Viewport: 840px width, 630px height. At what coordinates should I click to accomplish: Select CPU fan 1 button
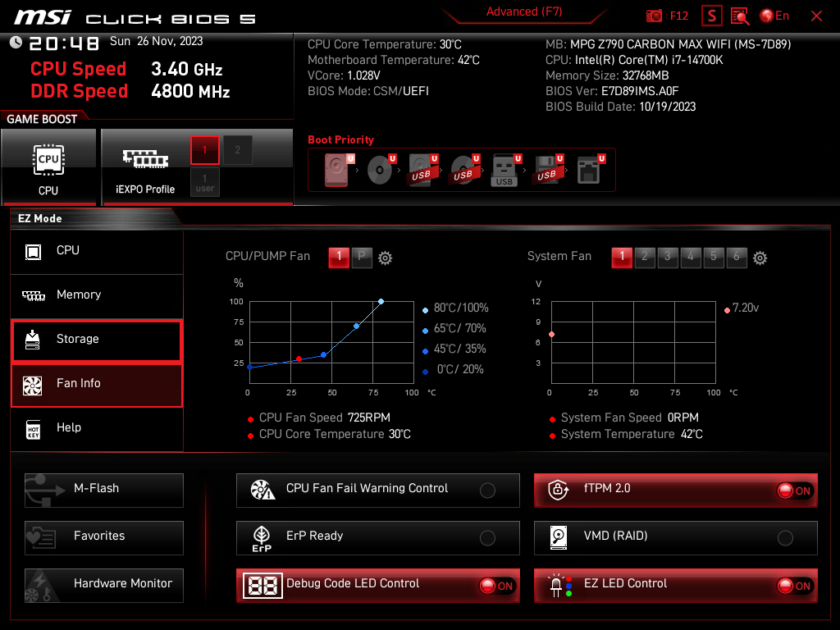339,257
